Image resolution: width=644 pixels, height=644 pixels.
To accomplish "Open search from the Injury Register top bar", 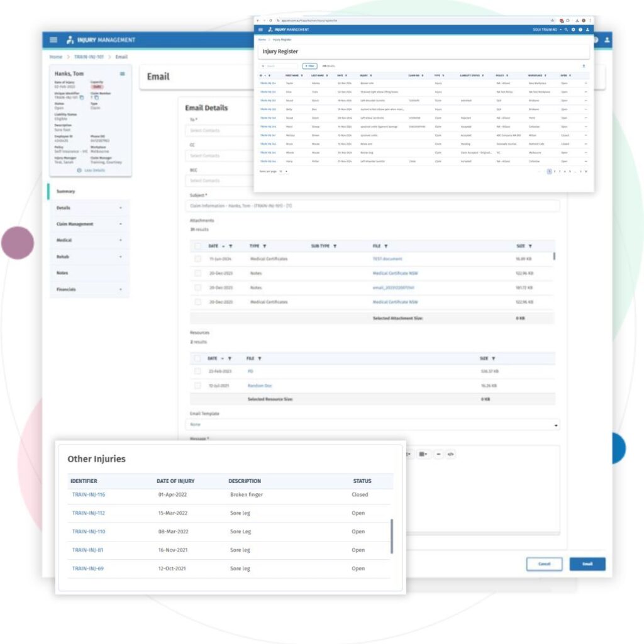I will click(566, 30).
